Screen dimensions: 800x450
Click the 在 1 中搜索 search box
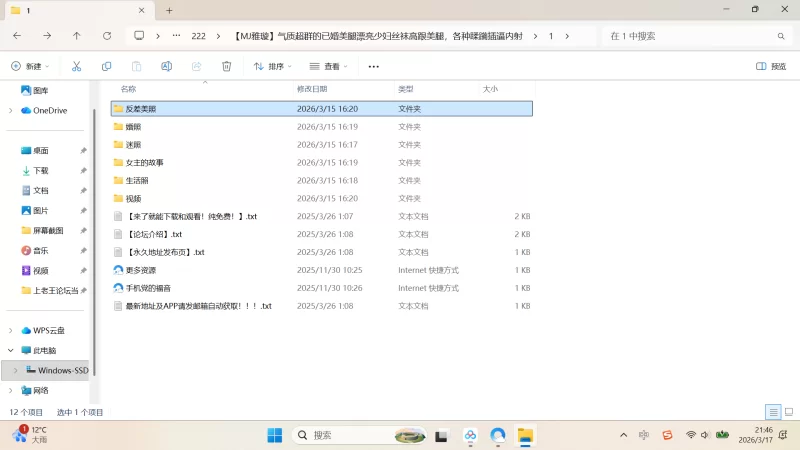coord(690,36)
